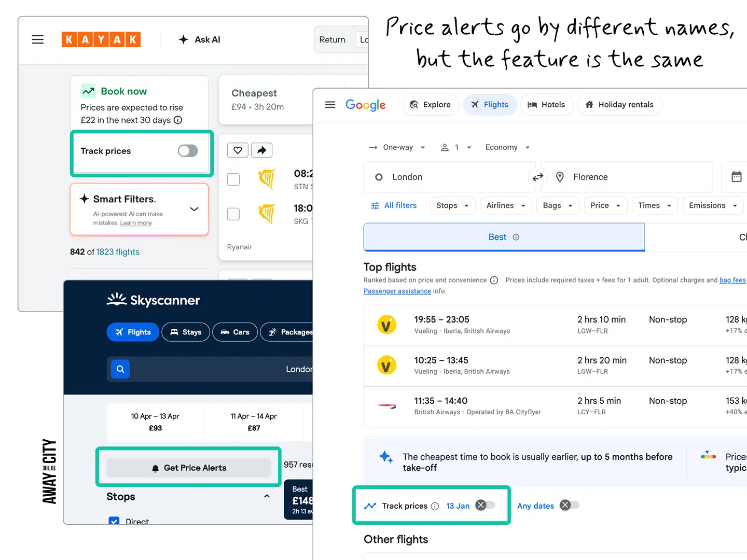Open All filters in Google Flights
747x560 pixels.
click(x=394, y=205)
